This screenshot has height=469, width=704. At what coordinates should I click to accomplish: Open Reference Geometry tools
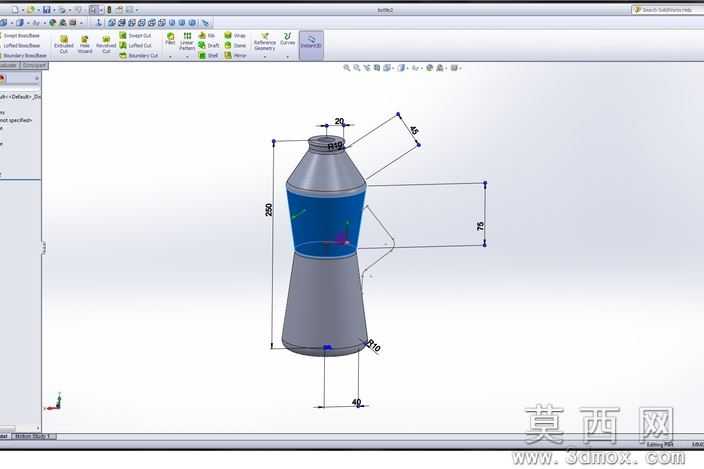tap(264, 42)
